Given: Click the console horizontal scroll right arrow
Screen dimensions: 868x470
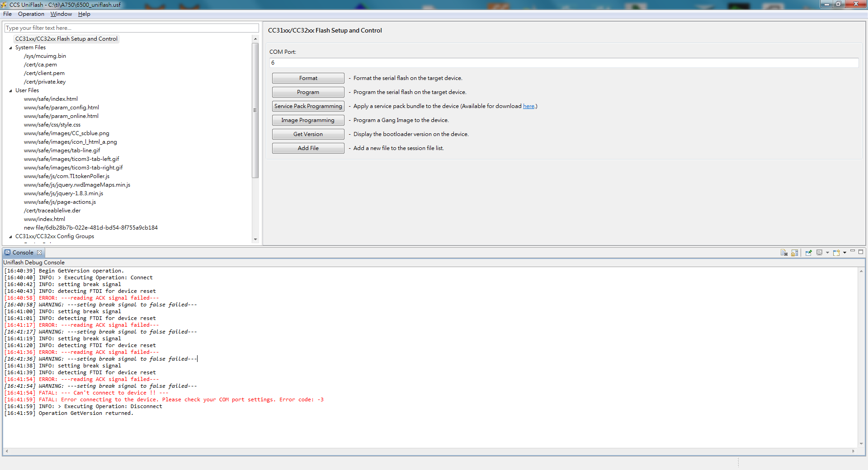Looking at the screenshot, I should click(853, 451).
